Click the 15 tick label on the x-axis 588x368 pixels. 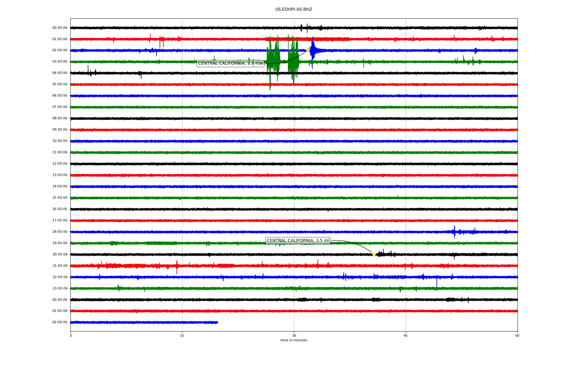tap(182, 335)
